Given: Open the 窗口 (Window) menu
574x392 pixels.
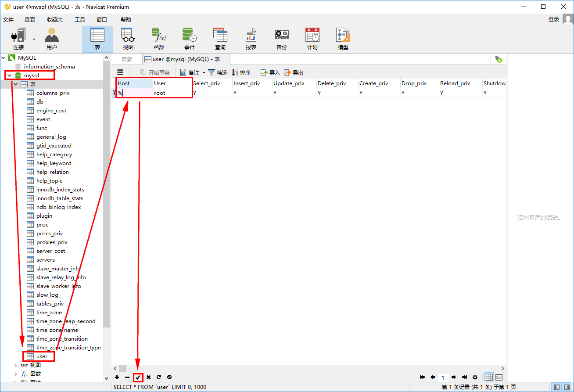Looking at the screenshot, I should (102, 20).
